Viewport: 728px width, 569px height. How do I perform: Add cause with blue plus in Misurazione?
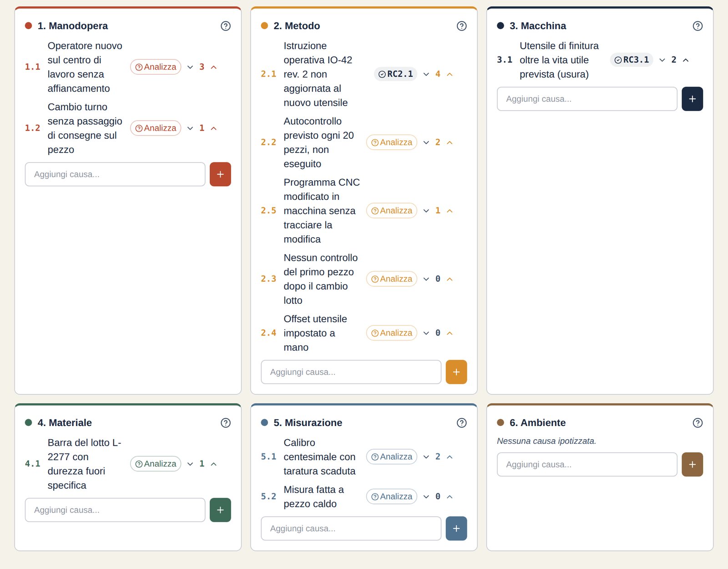click(x=456, y=528)
